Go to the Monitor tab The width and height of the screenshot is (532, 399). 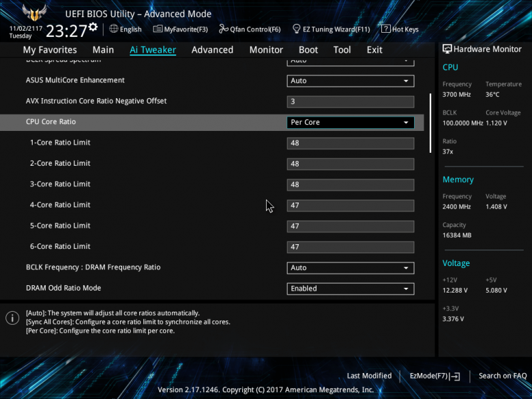point(266,50)
